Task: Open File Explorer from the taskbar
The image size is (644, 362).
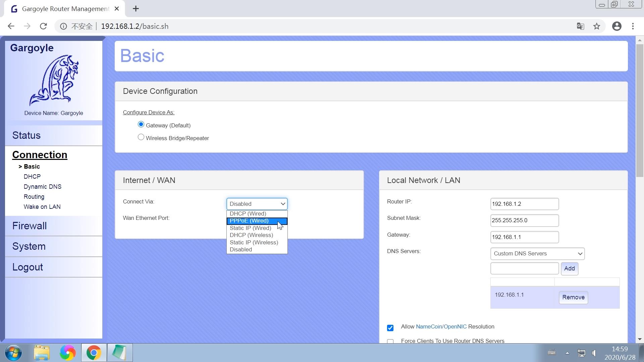Action: [42, 353]
